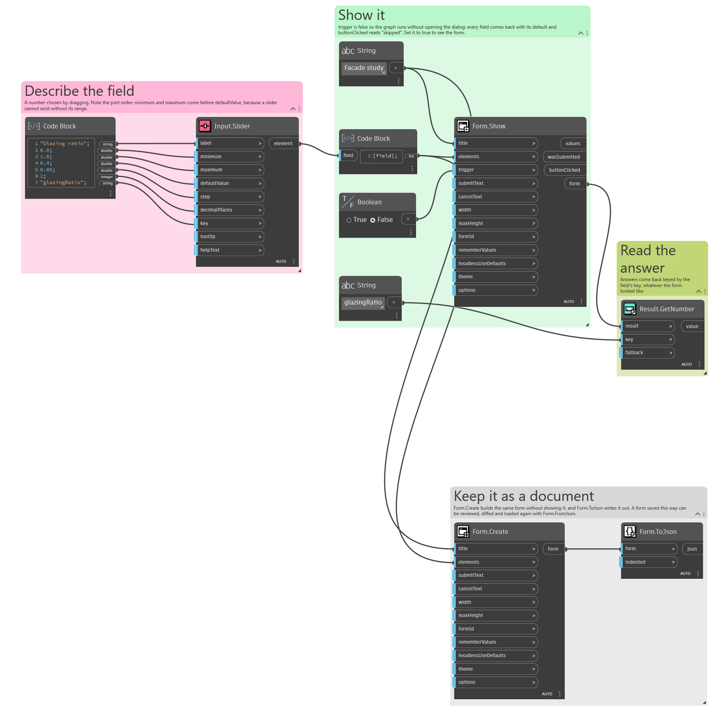
Task: Open the Form.Create node options menu dots
Action: tap(560, 694)
